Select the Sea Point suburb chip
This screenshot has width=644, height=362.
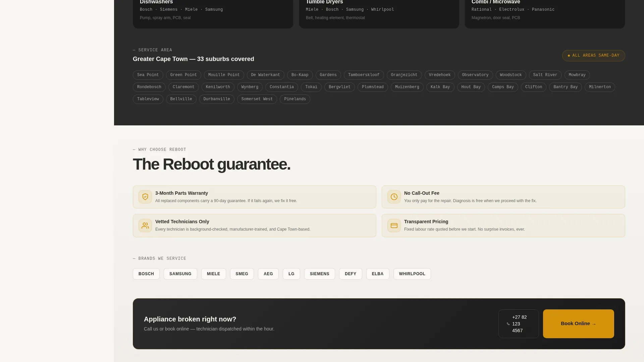coord(148,75)
